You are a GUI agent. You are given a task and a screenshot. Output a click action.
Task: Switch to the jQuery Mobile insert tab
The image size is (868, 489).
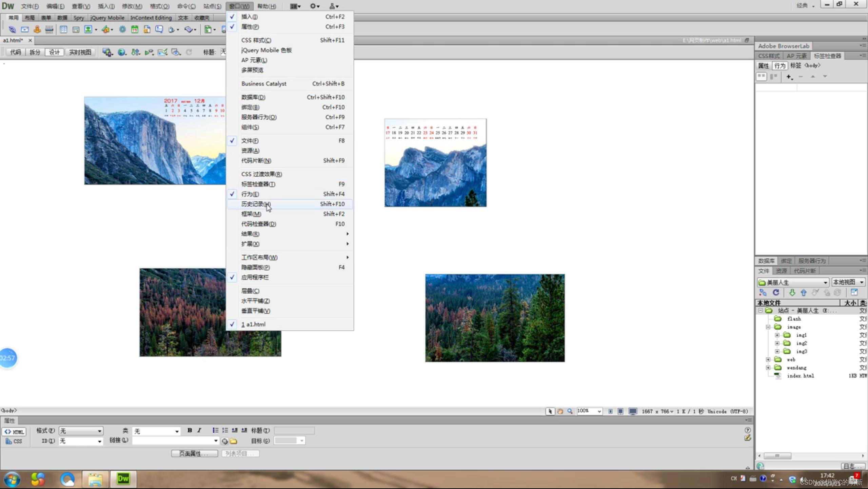click(x=107, y=18)
